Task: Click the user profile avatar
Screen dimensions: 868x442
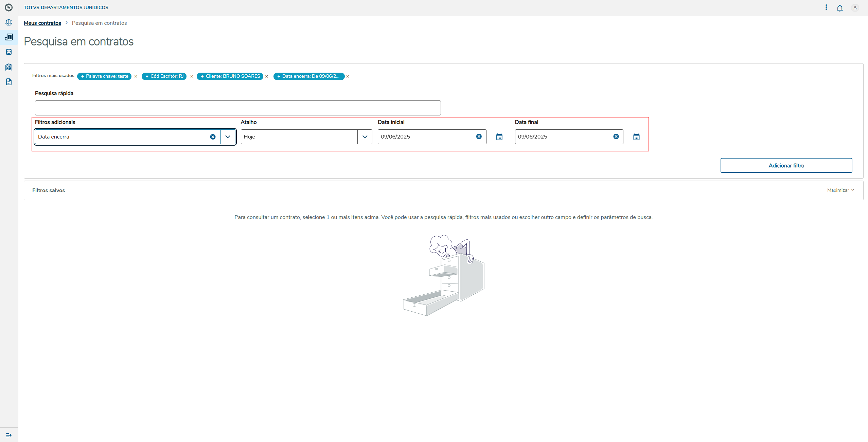Action: coord(855,8)
